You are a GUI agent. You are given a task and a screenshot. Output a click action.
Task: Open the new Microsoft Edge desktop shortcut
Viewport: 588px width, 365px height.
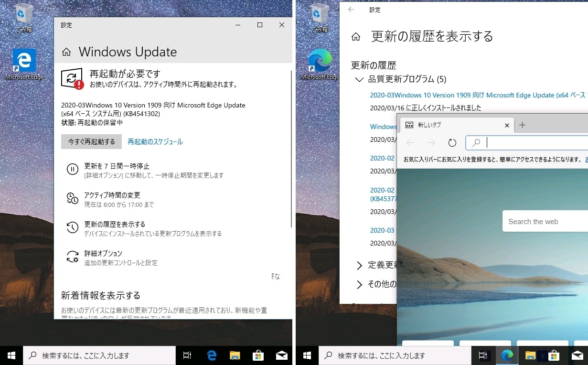coord(320,64)
